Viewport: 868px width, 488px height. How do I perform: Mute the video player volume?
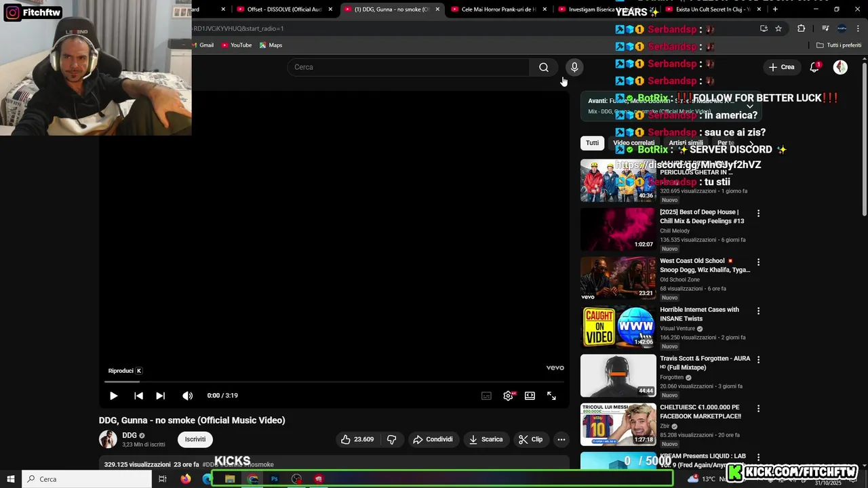pos(187,396)
